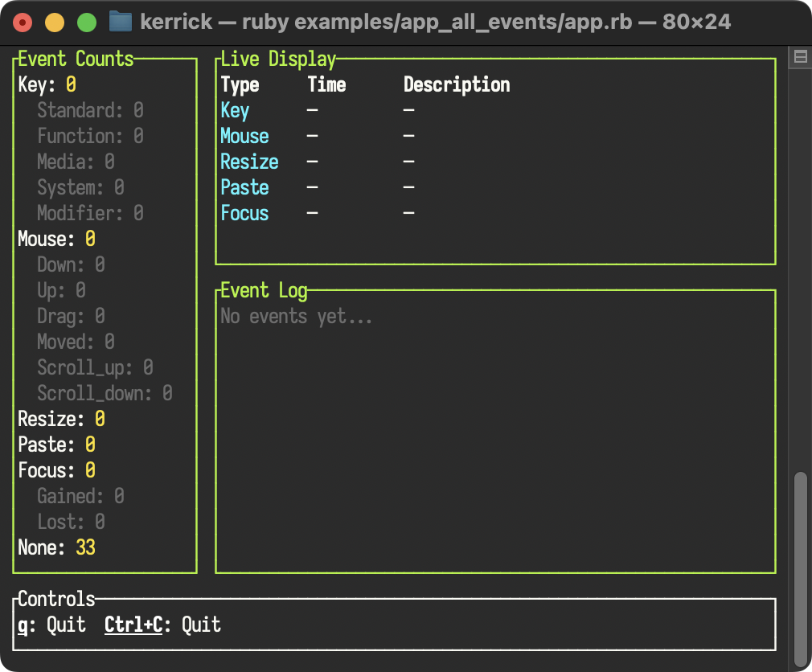Screen dimensions: 812x672
Task: Zoom the window with the green button
Action: click(x=87, y=23)
